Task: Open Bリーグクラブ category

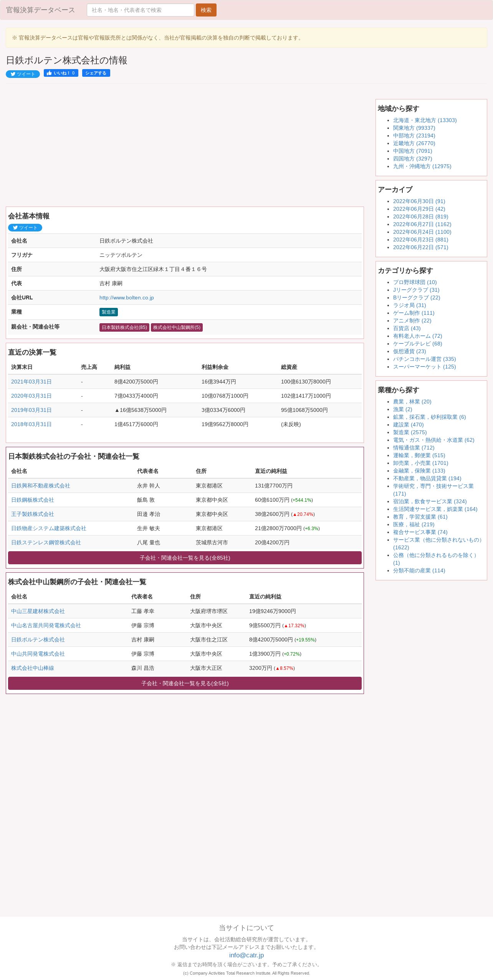Action: [417, 297]
